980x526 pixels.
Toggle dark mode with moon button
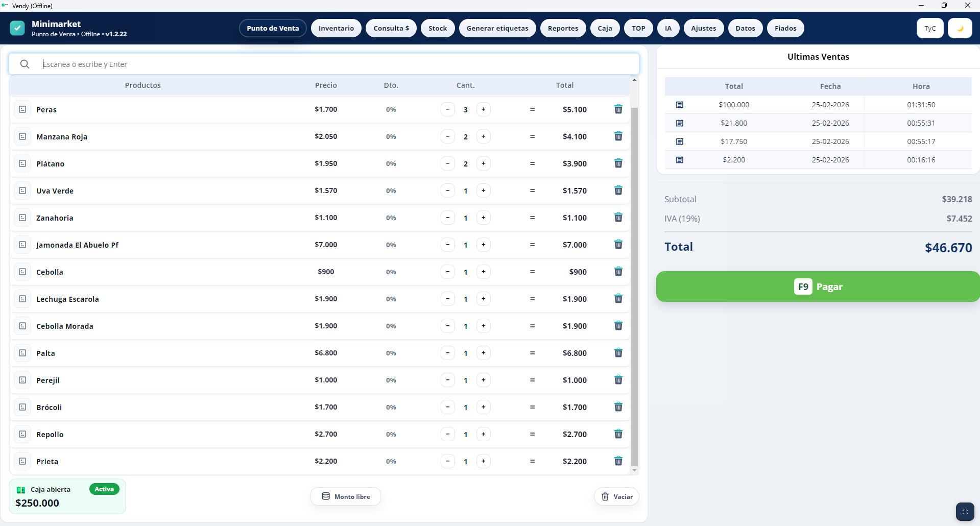coord(960,29)
